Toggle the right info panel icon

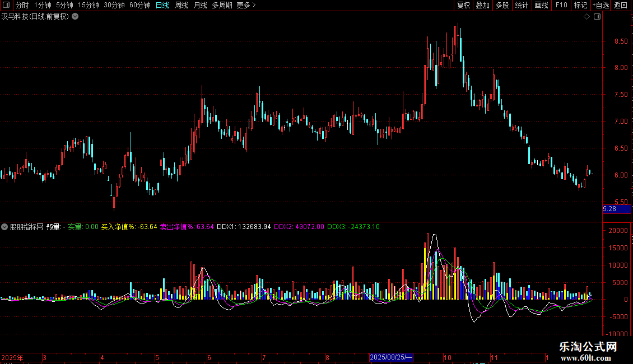pyautogui.click(x=597, y=17)
